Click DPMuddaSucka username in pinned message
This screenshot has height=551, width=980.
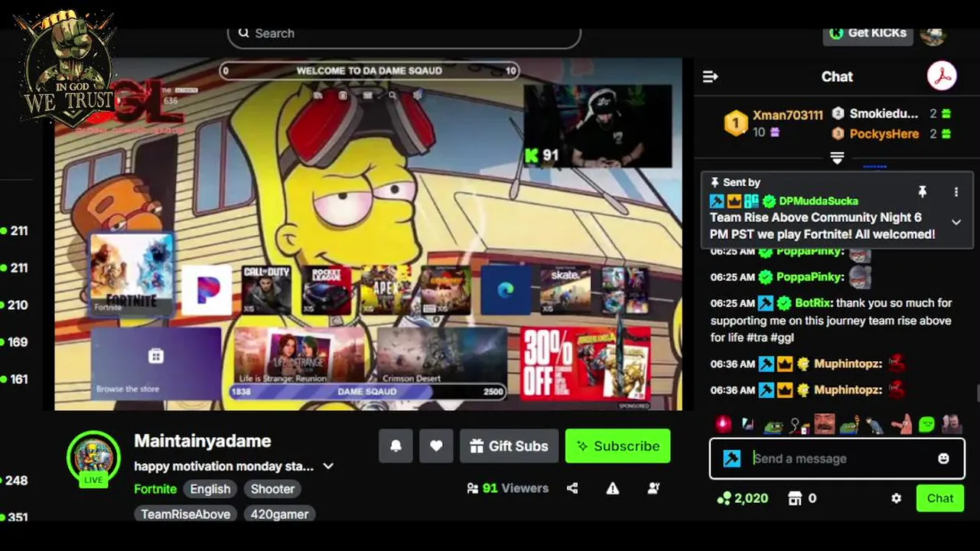click(x=818, y=201)
